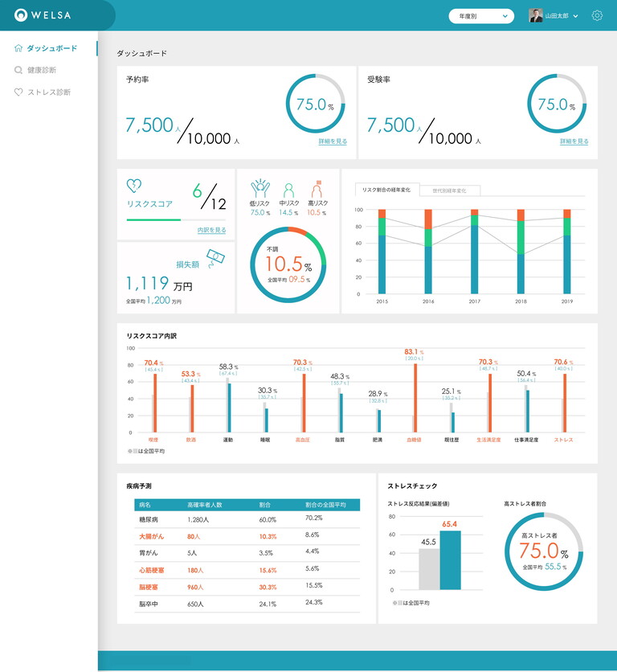
Task: Click the 運動 bar labeled 58.3%
Action: click(x=229, y=408)
